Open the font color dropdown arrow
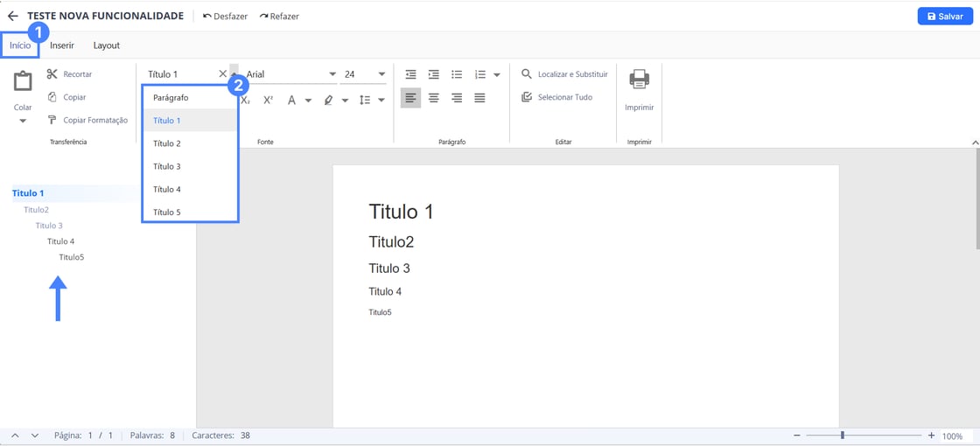Screen dimensions: 980x446 pyautogui.click(x=308, y=101)
